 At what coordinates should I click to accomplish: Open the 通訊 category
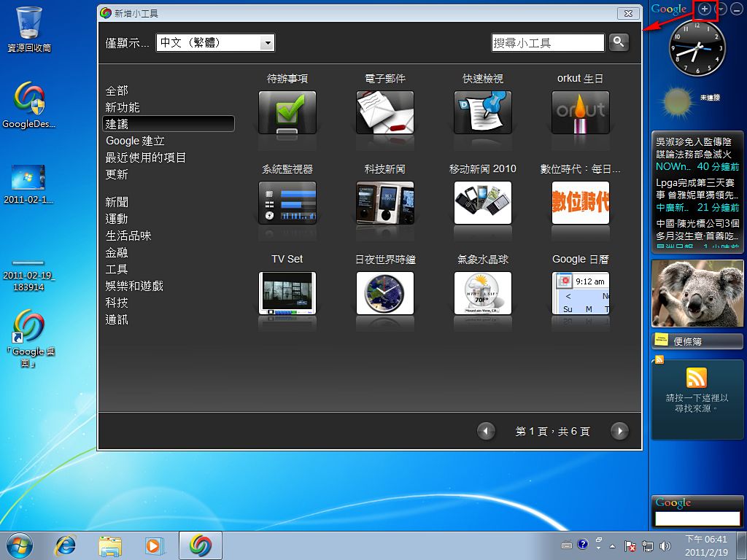coord(117,319)
